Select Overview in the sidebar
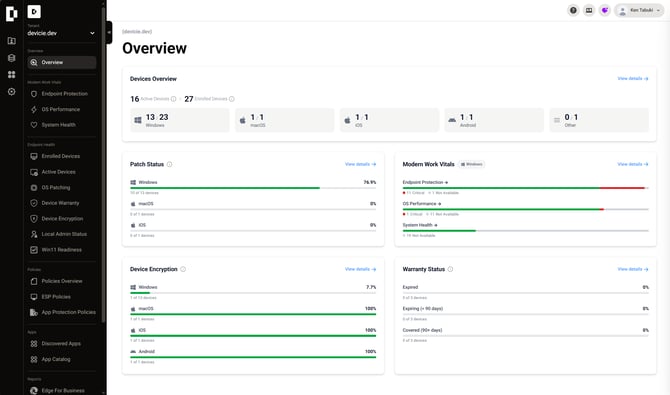The image size is (670, 395). click(62, 62)
